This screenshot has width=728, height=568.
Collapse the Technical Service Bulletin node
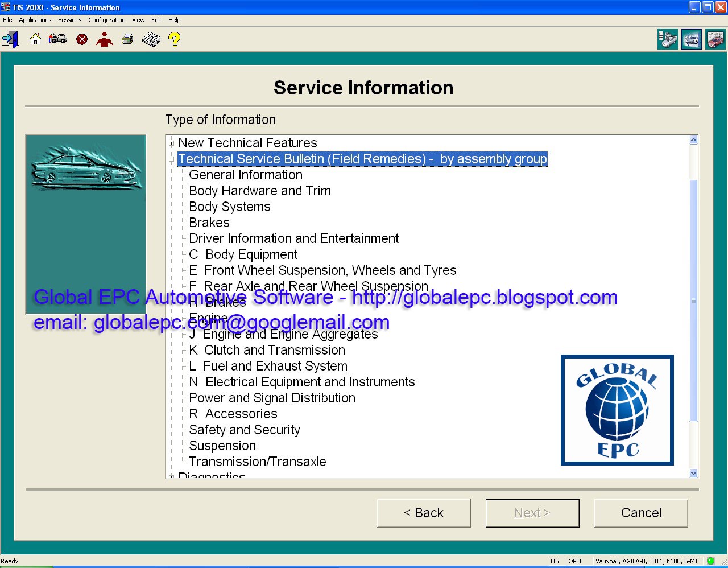(x=171, y=159)
